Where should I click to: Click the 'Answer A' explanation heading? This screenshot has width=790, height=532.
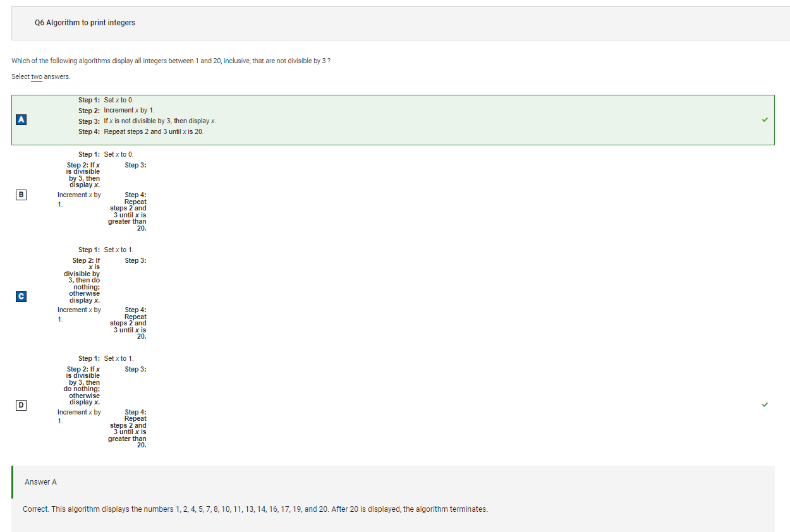pyautogui.click(x=40, y=482)
